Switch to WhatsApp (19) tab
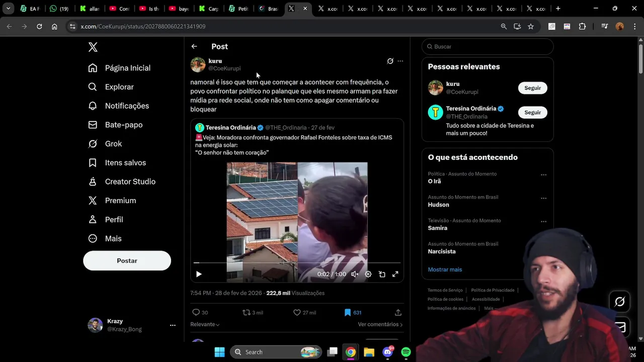The width and height of the screenshot is (644, 362). pyautogui.click(x=60, y=9)
